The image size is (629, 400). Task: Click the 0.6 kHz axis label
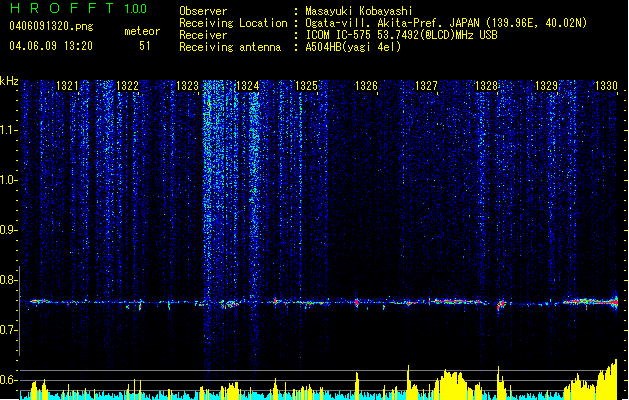coord(9,380)
